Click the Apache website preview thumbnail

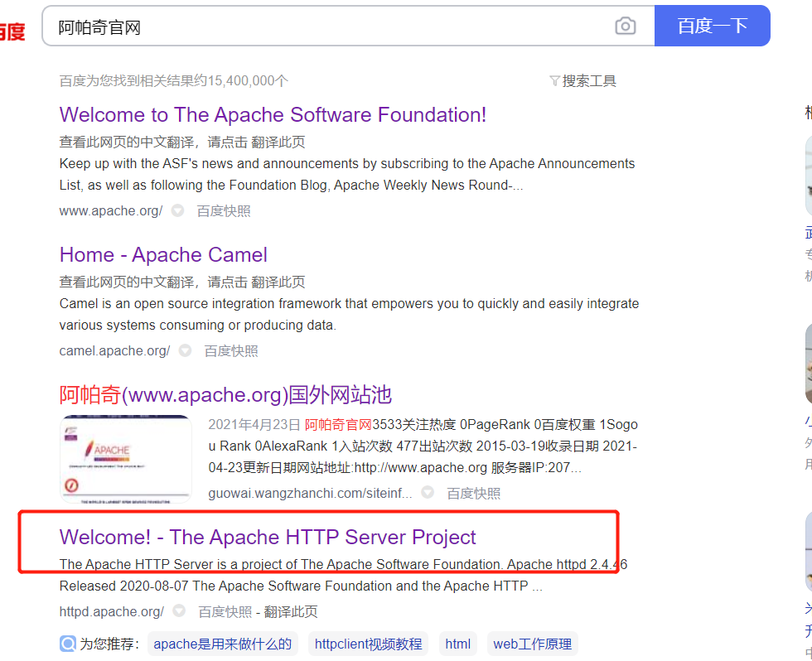coord(126,456)
